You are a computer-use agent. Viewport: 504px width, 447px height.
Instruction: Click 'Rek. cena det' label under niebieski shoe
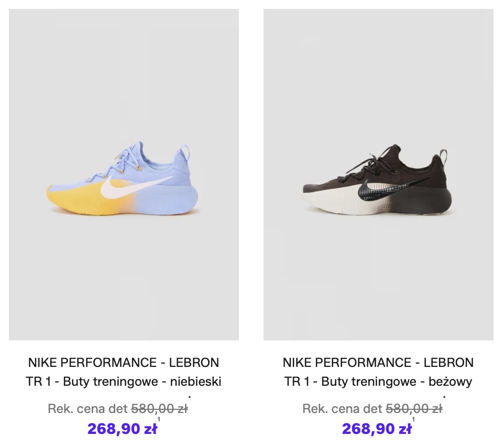tap(87, 408)
